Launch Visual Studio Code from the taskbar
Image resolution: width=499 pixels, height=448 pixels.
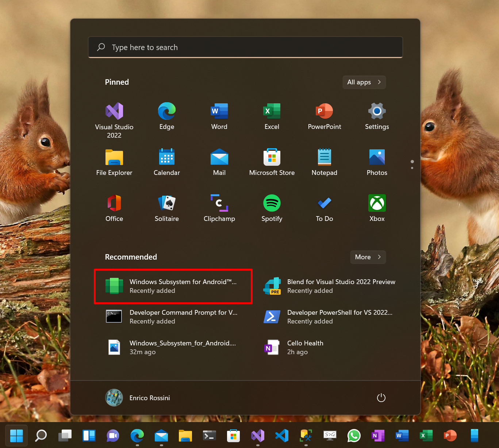pos(281,436)
